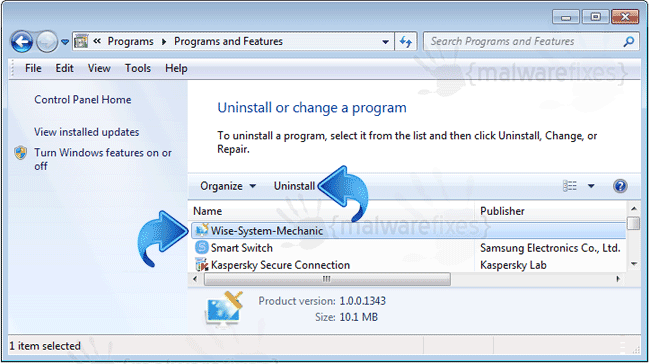Select Kaspersky Secure Connection entry
This screenshot has height=364, width=650.
pos(280,265)
